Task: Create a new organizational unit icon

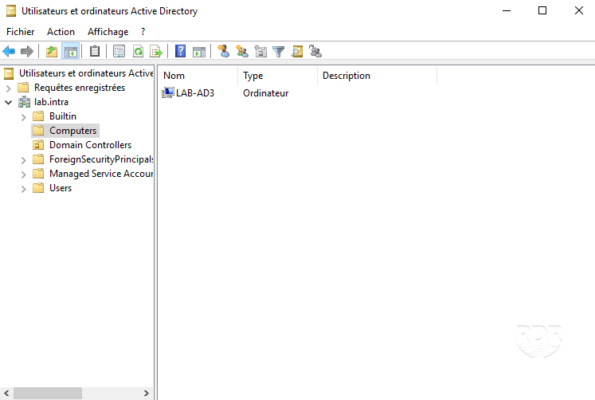Action: 260,51
